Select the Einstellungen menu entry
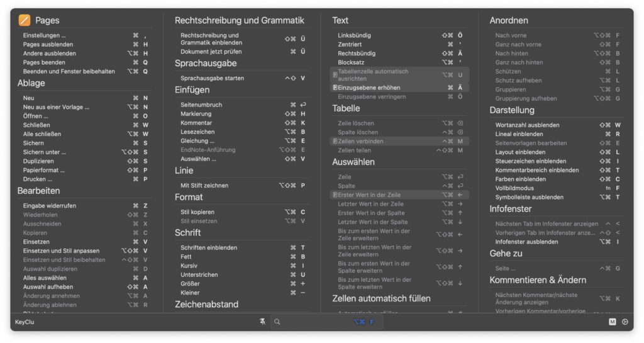 [45, 36]
